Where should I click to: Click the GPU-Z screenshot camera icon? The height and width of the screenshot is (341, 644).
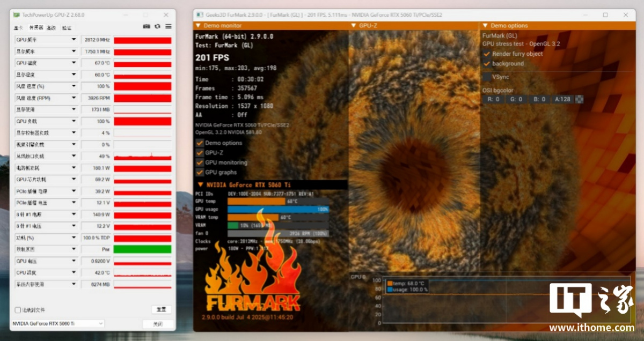click(147, 26)
